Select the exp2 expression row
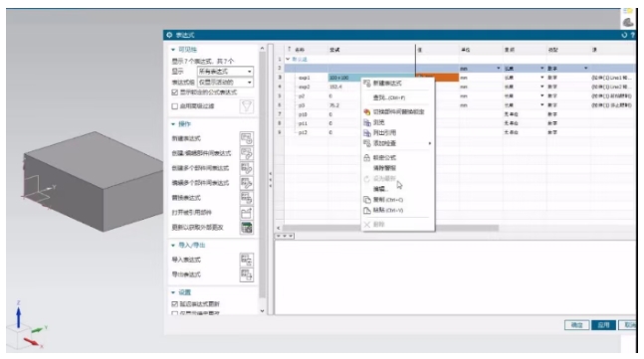644x359 pixels. [x=459, y=87]
